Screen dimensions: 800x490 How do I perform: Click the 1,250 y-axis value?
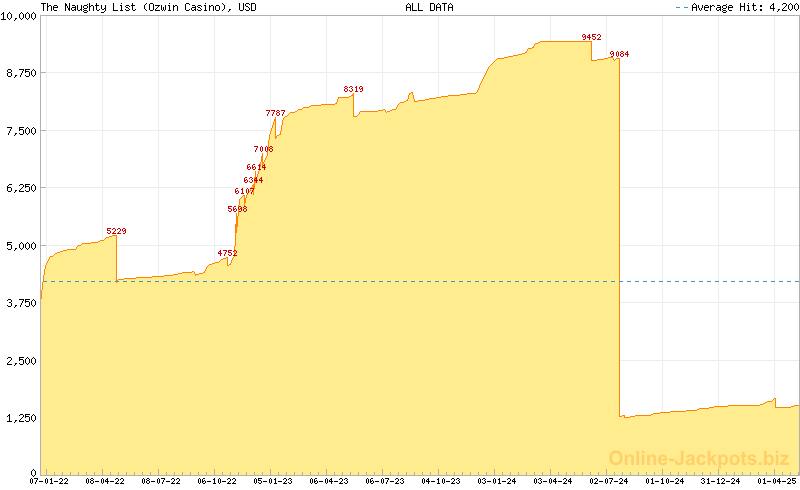[21, 417]
